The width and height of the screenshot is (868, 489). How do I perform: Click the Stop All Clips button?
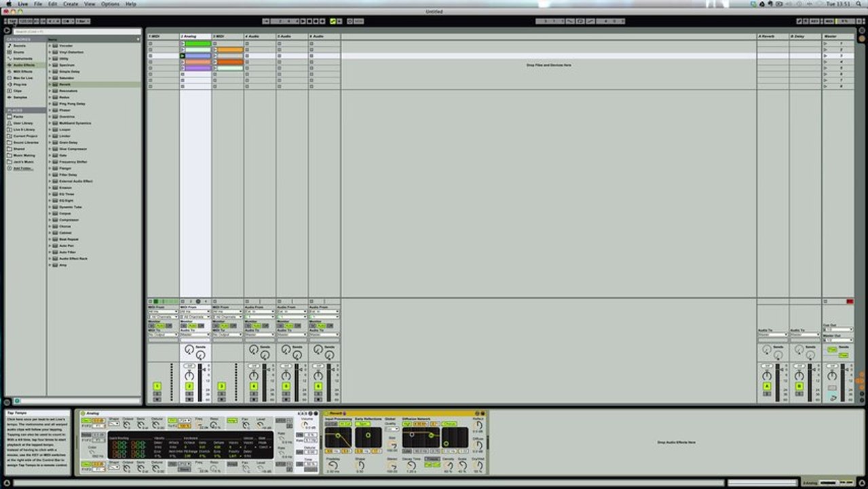(x=825, y=301)
